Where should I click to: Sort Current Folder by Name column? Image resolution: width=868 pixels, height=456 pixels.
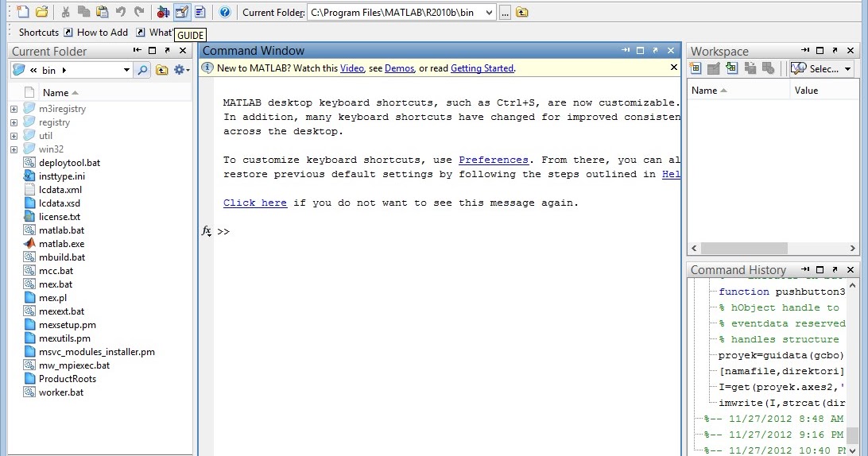tap(60, 92)
